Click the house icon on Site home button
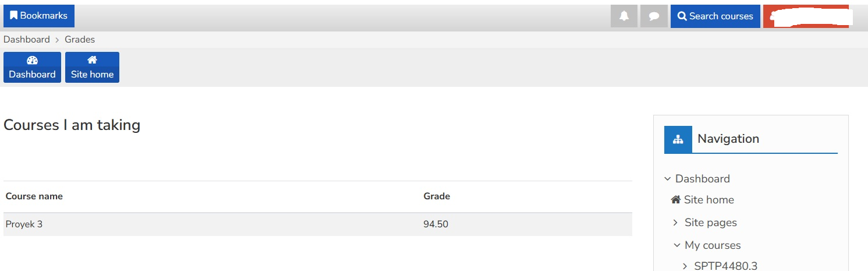 [x=92, y=61]
